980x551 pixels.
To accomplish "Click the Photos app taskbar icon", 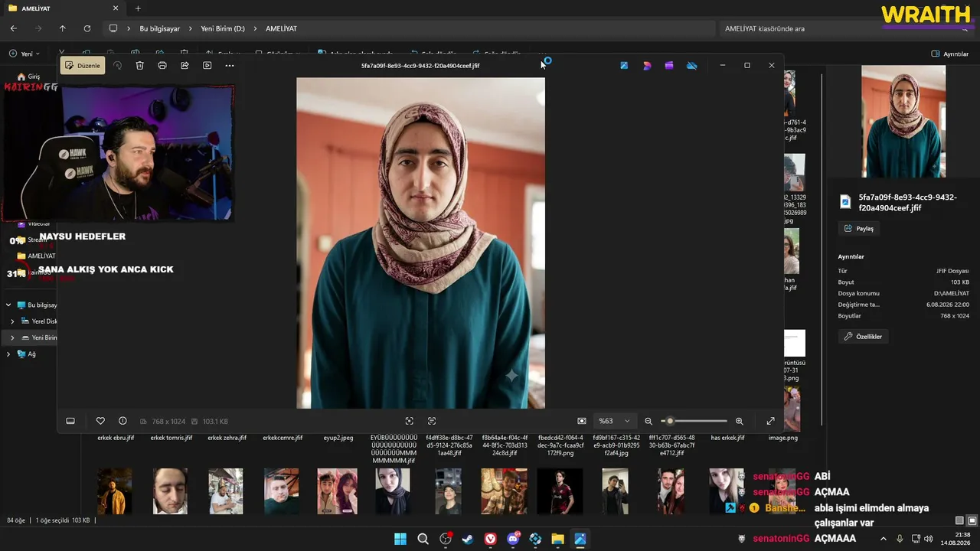I will click(580, 539).
